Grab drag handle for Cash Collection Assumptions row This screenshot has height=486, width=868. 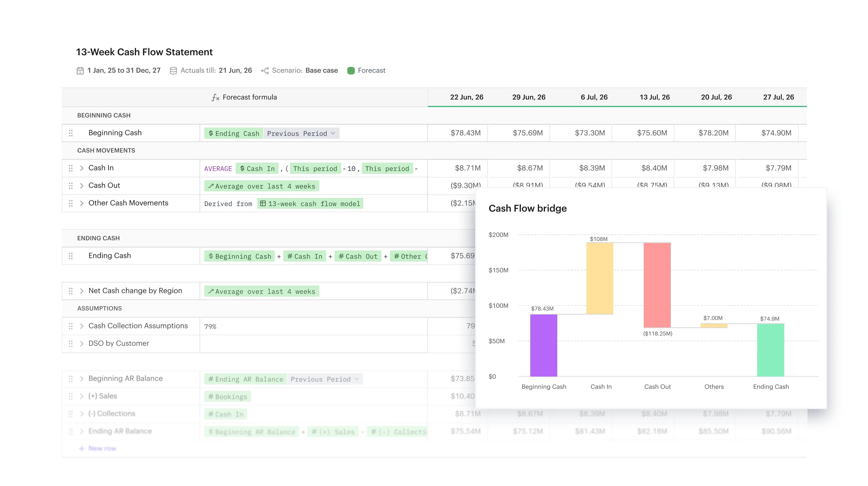click(70, 326)
